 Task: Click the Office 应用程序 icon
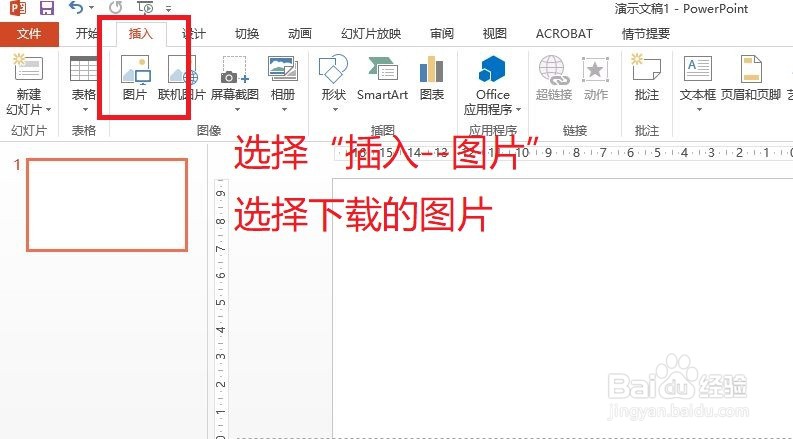492,69
